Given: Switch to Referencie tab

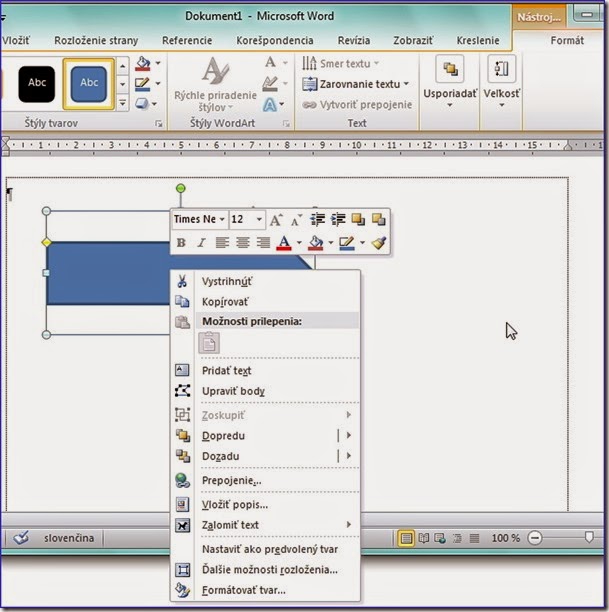Looking at the screenshot, I should tap(187, 40).
